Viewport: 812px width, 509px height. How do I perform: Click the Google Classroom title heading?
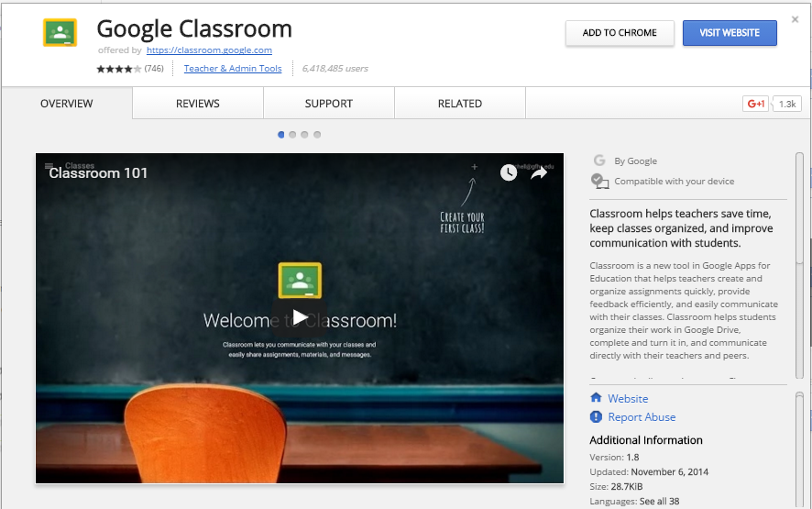[194, 28]
